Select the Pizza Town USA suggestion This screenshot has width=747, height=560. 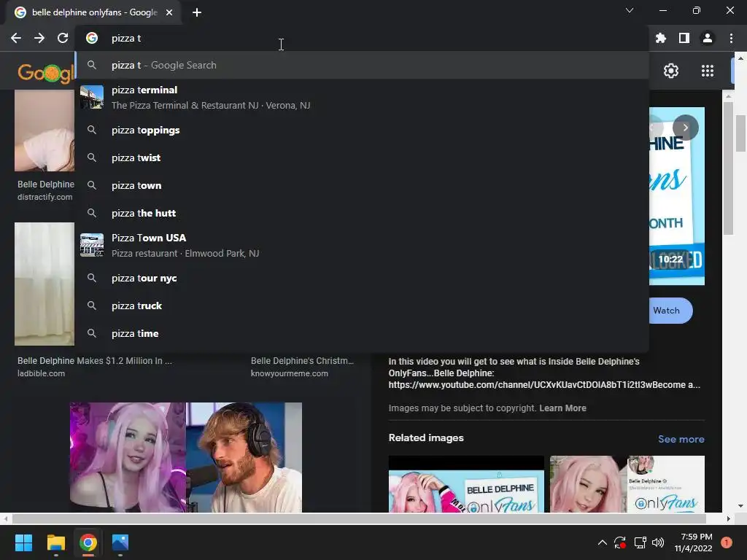362,245
